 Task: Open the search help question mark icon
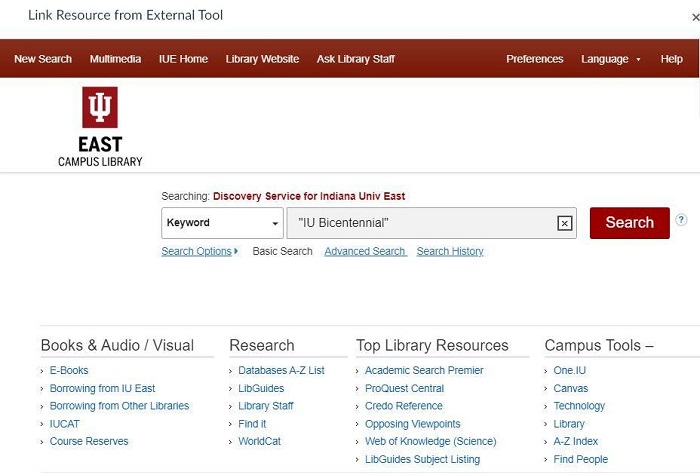click(x=681, y=220)
